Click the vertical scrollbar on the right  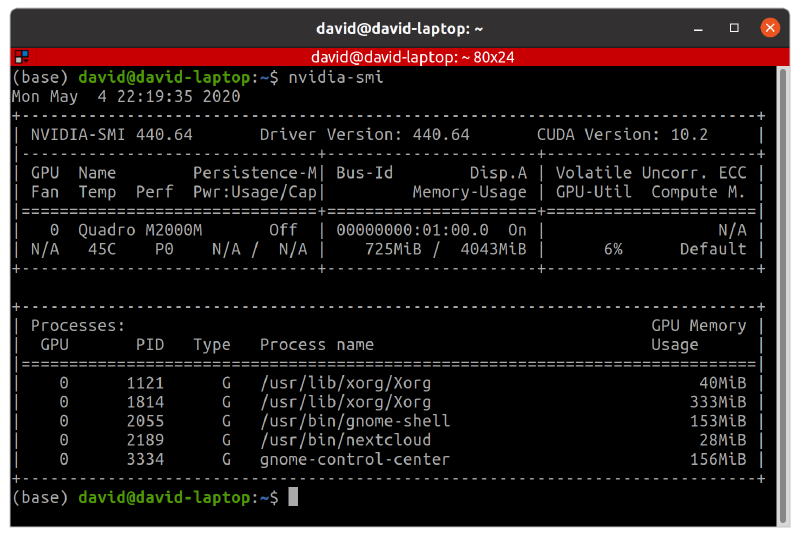coord(781,290)
